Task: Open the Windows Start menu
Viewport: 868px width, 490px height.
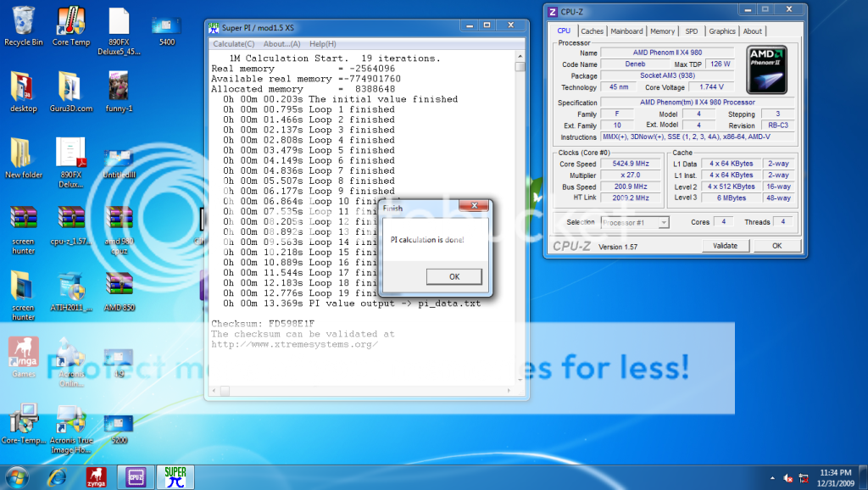Action: [17, 477]
